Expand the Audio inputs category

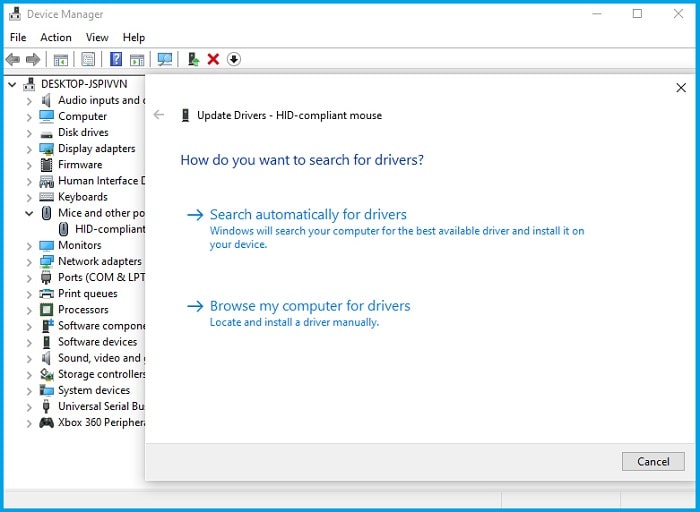tap(29, 101)
